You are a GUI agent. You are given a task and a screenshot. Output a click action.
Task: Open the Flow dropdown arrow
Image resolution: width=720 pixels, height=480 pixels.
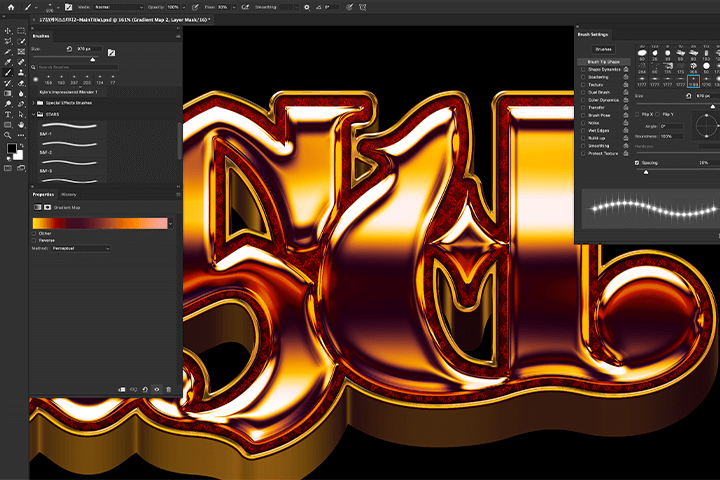[234, 7]
